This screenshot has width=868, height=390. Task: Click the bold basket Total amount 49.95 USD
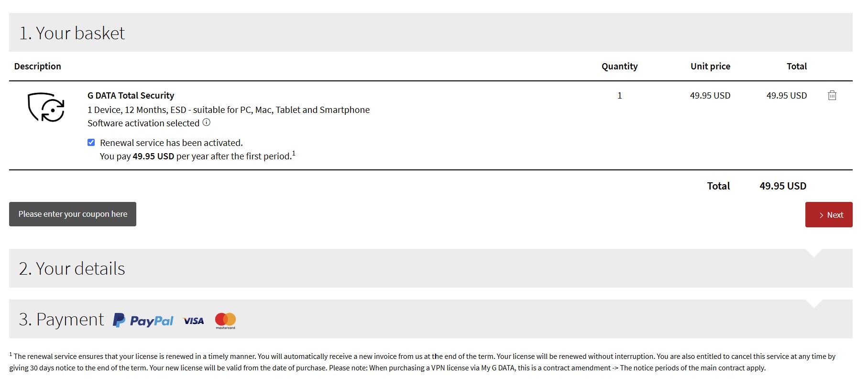click(x=783, y=186)
